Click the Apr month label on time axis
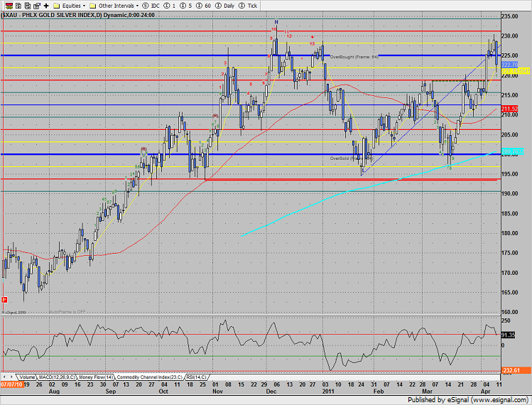532x405 pixels. [x=486, y=391]
